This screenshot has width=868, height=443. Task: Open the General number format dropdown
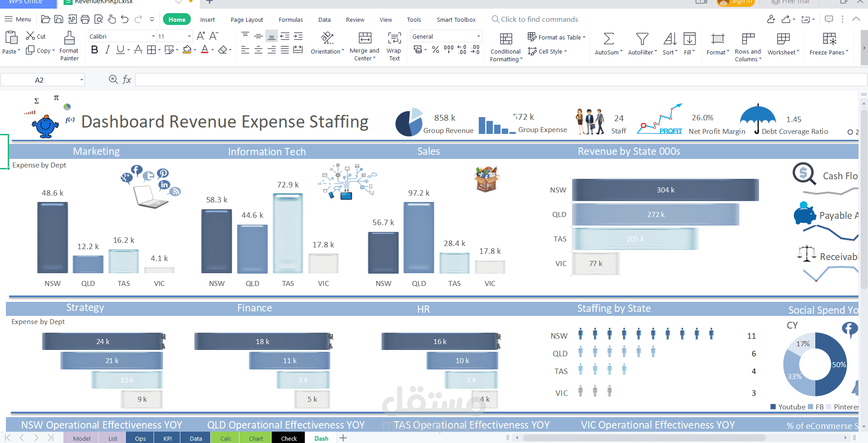[479, 36]
